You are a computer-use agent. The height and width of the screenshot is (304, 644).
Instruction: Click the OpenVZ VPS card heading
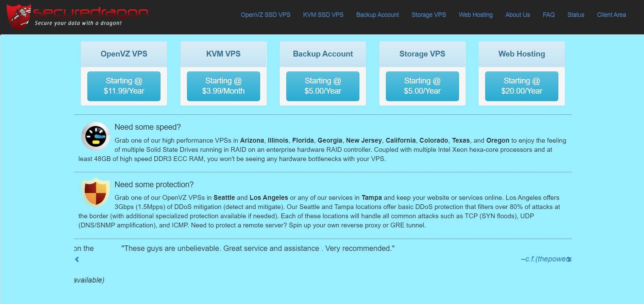click(124, 54)
